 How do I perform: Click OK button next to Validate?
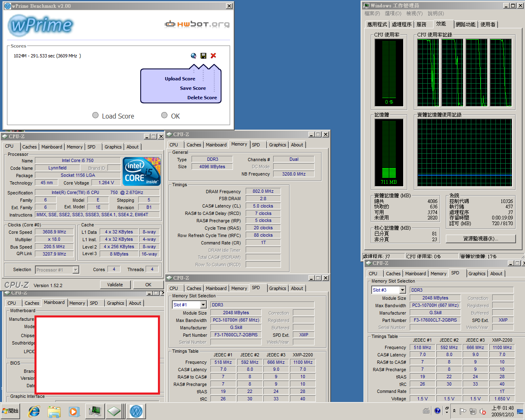148,285
